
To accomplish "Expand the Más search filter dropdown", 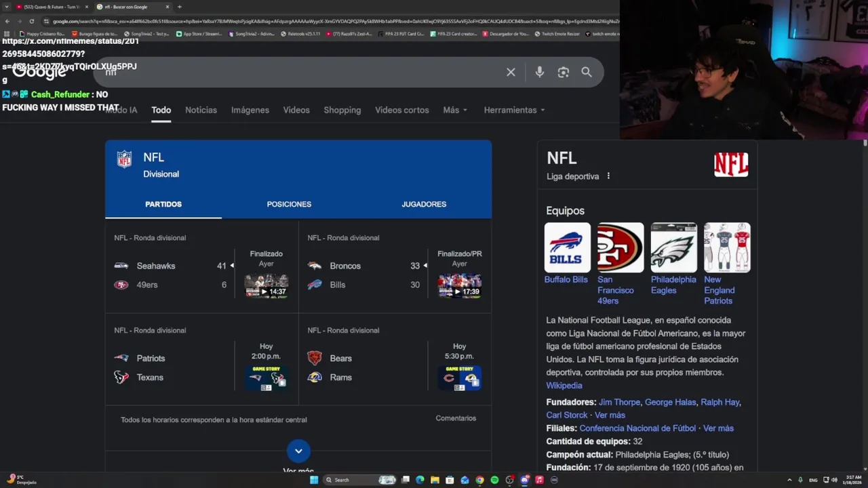I will pos(455,110).
